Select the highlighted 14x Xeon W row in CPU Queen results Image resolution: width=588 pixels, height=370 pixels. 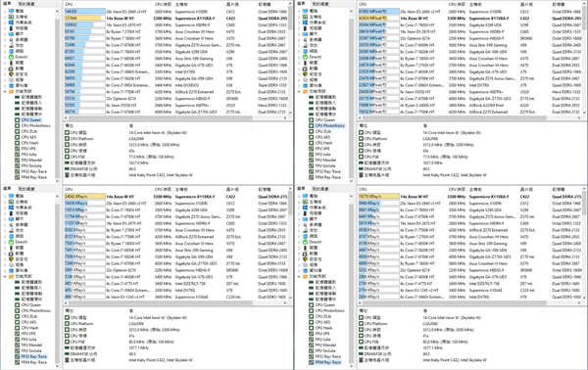tap(176, 18)
